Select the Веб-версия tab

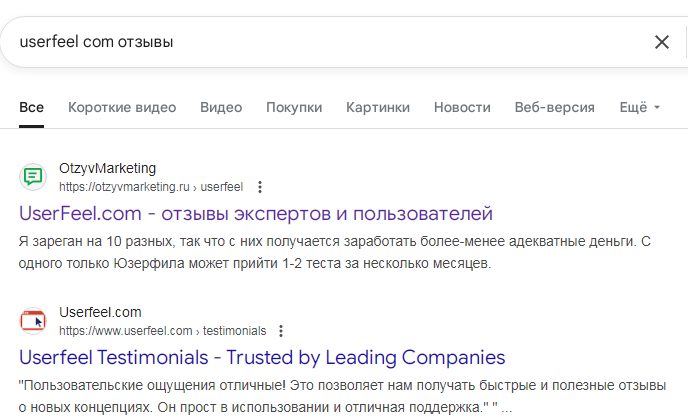(x=555, y=108)
